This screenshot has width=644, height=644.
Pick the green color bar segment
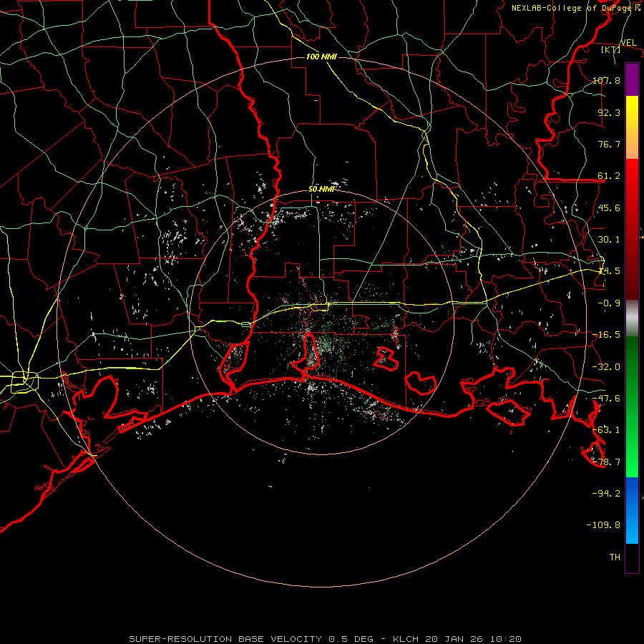[x=632, y=406]
